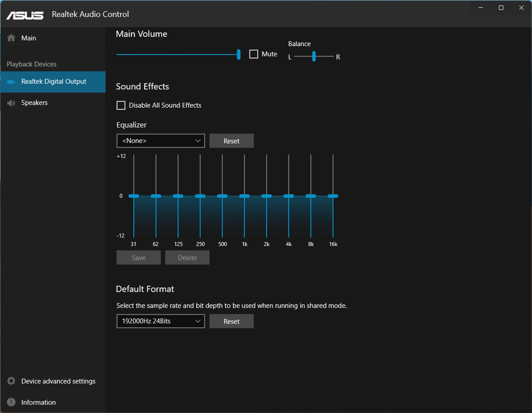The height and width of the screenshot is (413, 532).
Task: Click the Equalizer label
Action: (131, 125)
